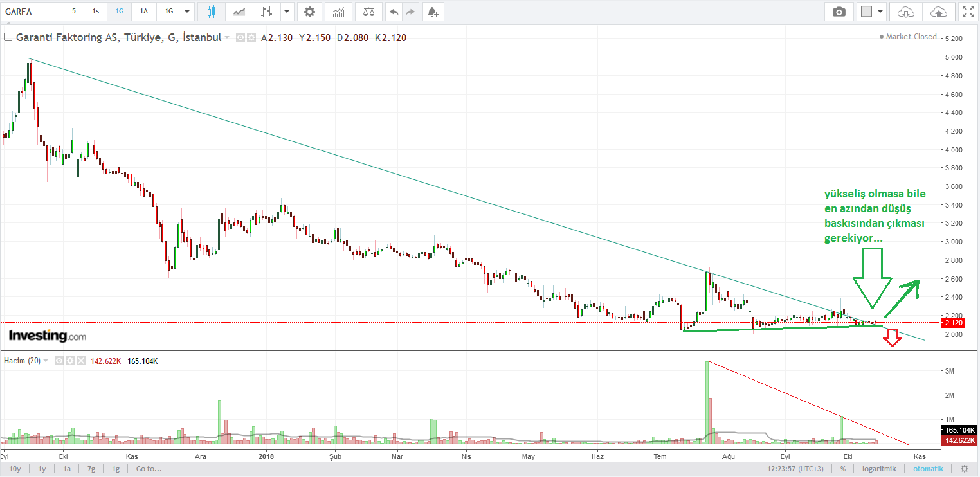The width and height of the screenshot is (980, 477).
Task: Switch to the area chart type
Action: [x=239, y=11]
